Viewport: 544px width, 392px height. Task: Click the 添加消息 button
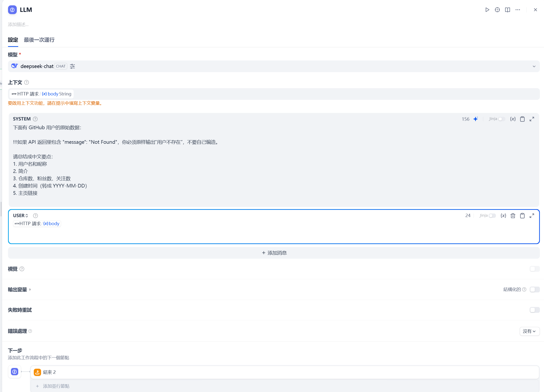274,253
